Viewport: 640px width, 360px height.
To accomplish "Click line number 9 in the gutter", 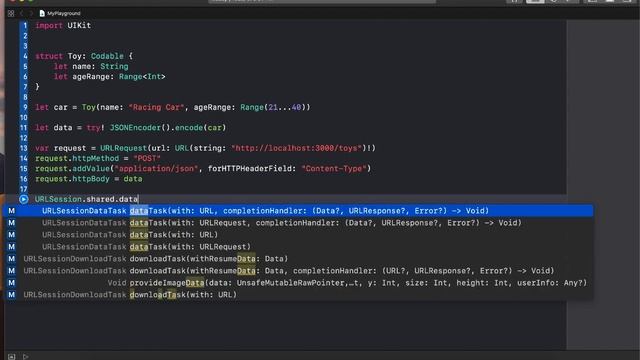I will coord(25,107).
